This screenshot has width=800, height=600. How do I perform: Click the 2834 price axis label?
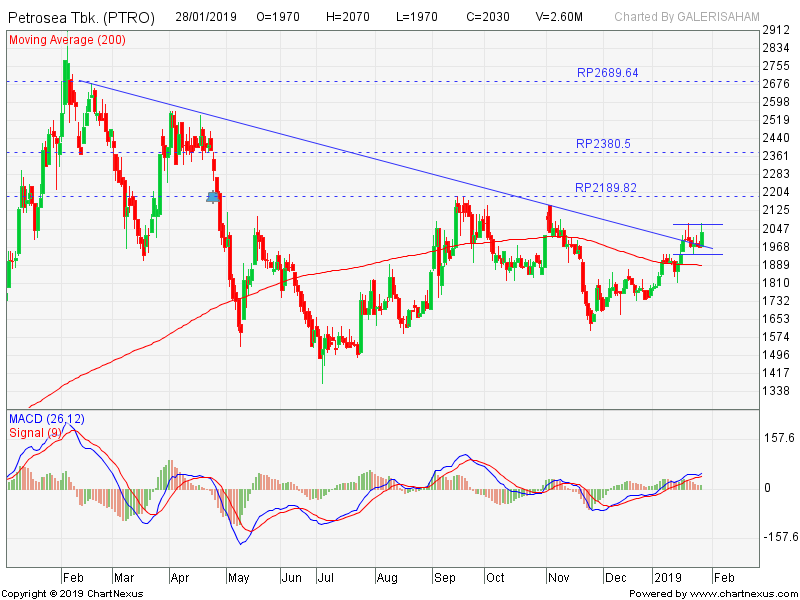click(776, 48)
